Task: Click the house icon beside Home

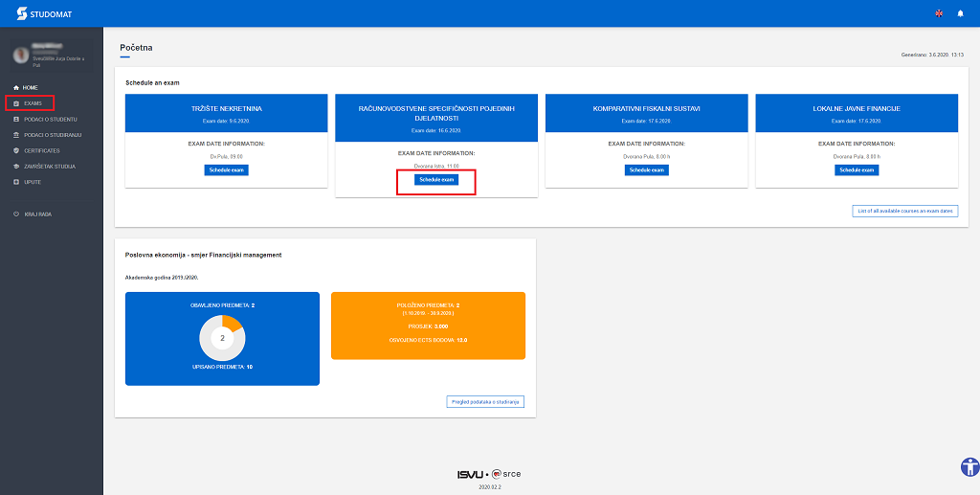Action: coord(15,87)
